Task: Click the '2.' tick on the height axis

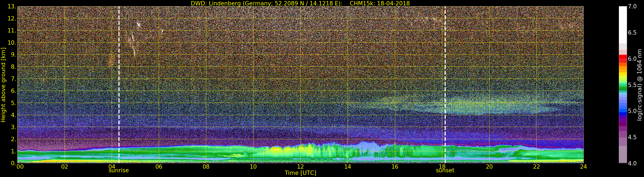Action: pos(13,139)
